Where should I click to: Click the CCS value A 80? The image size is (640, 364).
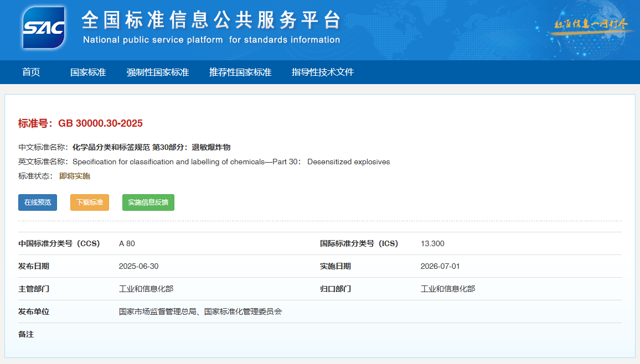tap(127, 243)
